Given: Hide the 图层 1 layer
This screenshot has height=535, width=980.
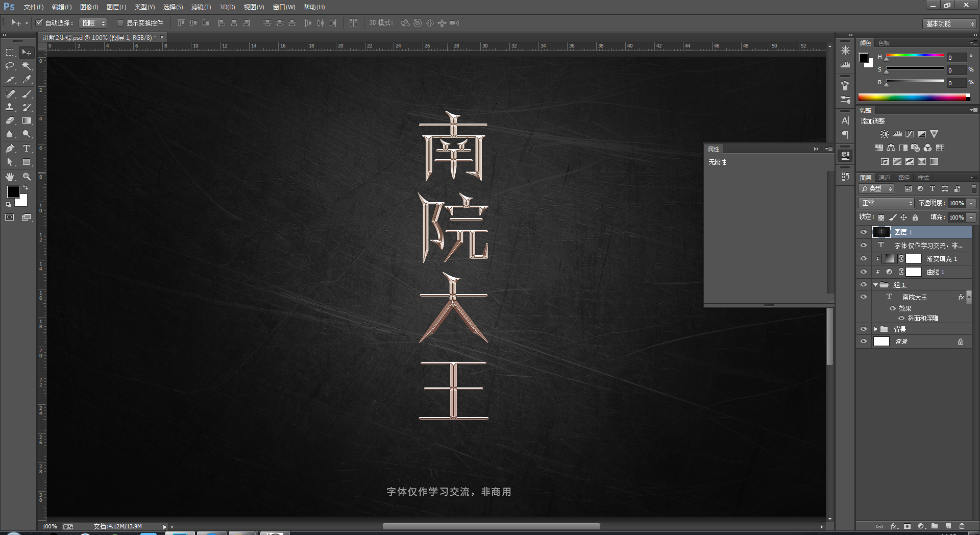Looking at the screenshot, I should click(864, 232).
